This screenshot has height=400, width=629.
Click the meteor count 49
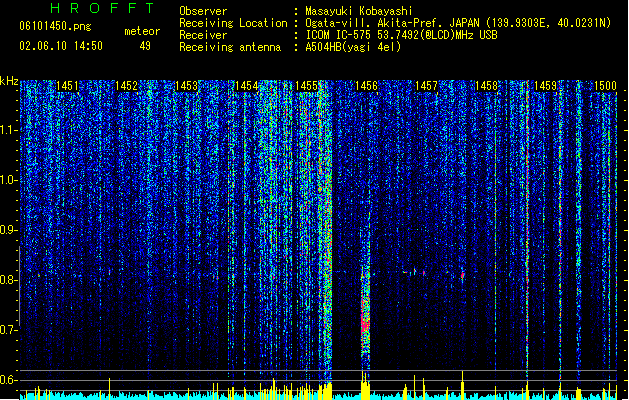click(145, 46)
